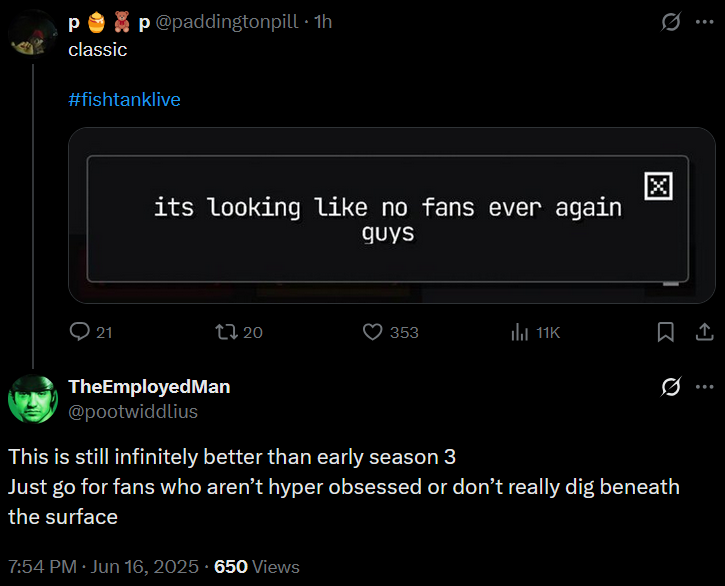Open the 'no fans ever again' image

click(x=392, y=216)
